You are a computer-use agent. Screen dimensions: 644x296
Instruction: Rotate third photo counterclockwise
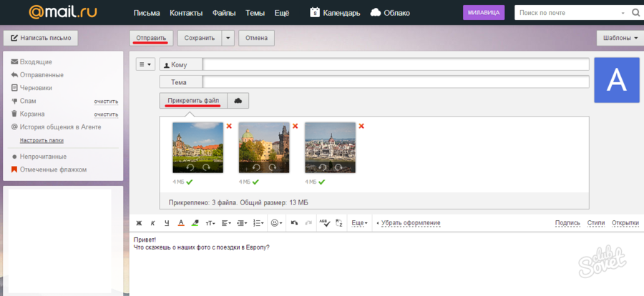(323, 167)
